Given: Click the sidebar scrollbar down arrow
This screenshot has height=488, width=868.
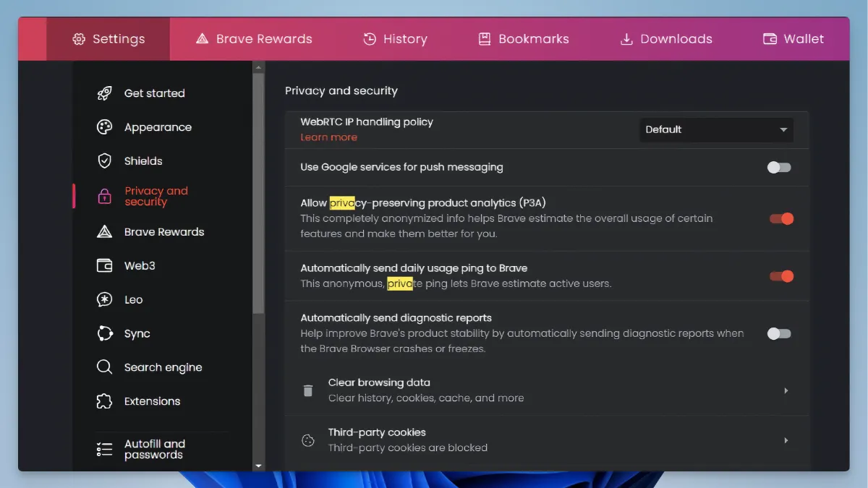Looking at the screenshot, I should pos(258,466).
